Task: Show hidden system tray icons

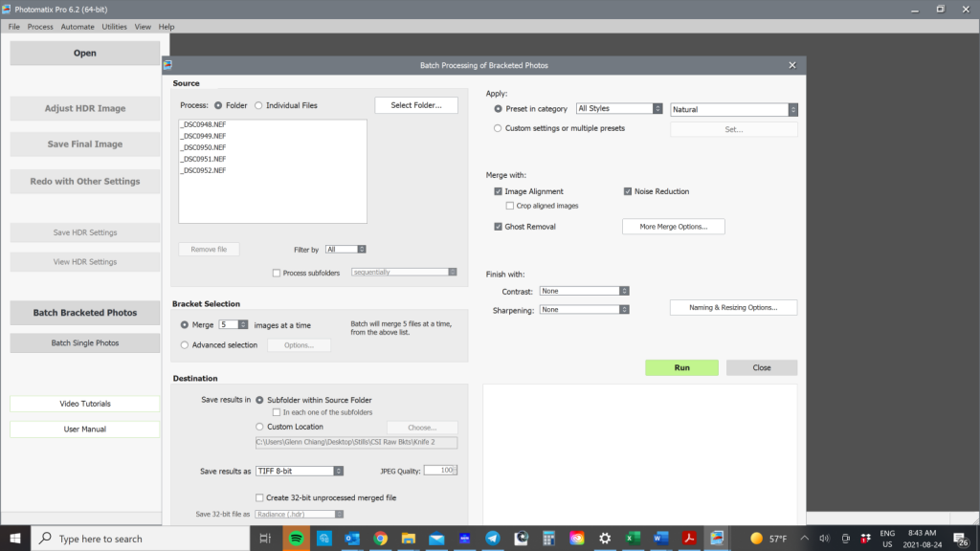Action: 804,538
